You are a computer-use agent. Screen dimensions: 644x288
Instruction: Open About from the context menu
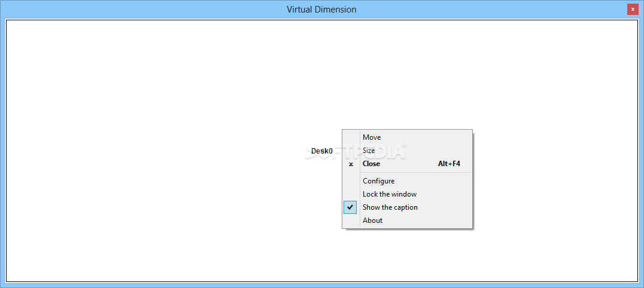(407, 220)
